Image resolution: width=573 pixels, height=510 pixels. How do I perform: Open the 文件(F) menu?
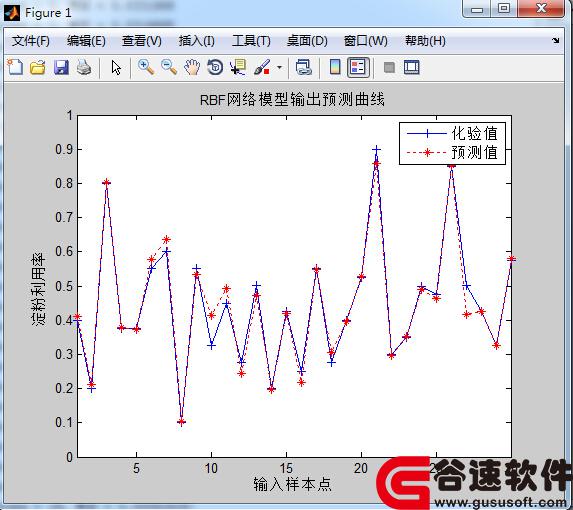31,41
